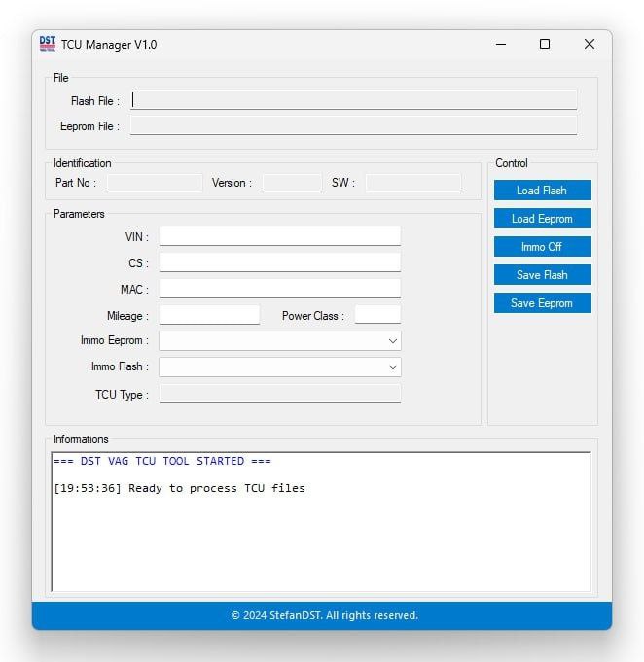Click the SW identification field
Viewport: 644px width, 662px height.
coord(413,183)
